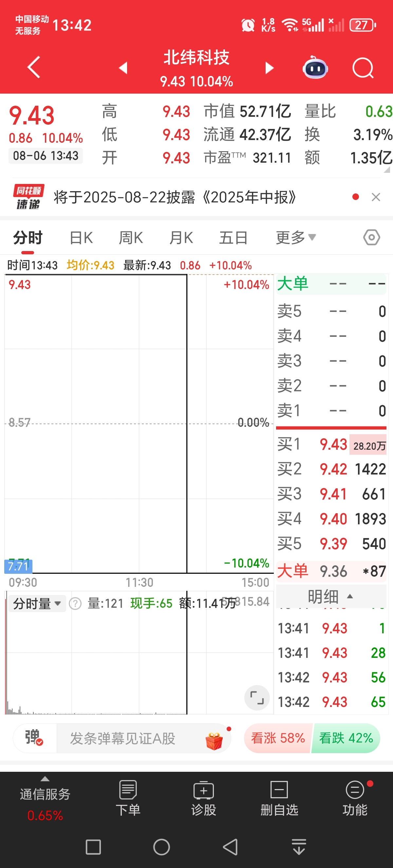This screenshot has height=868, width=393.
Task: Tap 删自选 remove from watchlist
Action: tap(279, 798)
